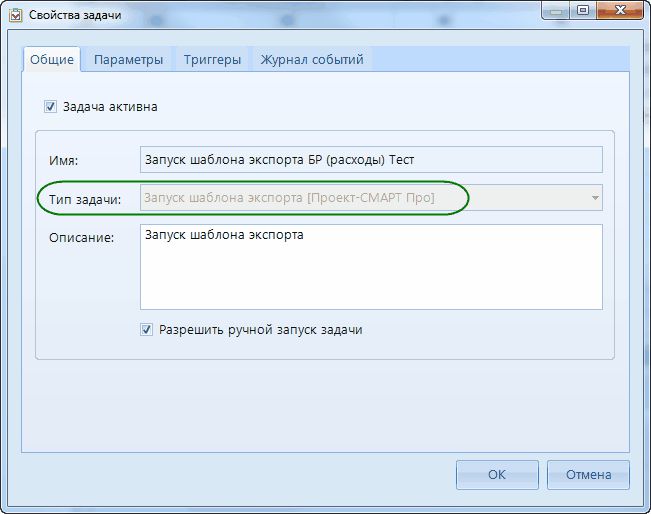Viewport: 651px width, 514px height.
Task: Confirm changes with the OK button
Action: (497, 475)
